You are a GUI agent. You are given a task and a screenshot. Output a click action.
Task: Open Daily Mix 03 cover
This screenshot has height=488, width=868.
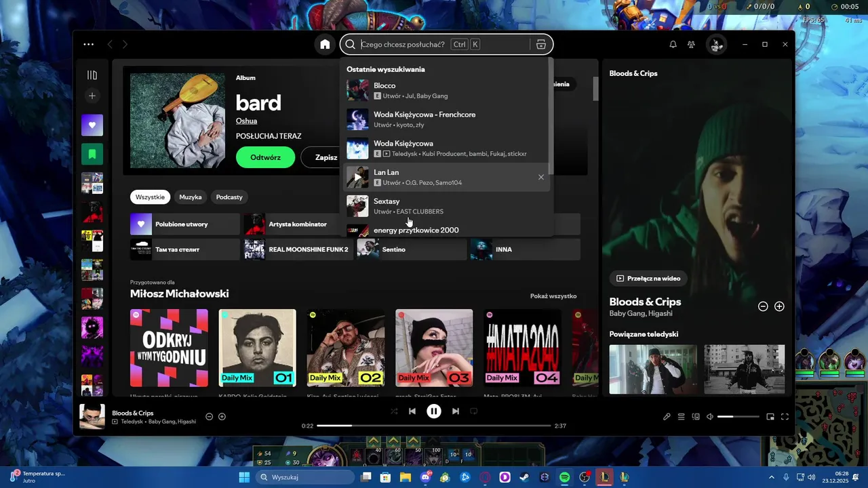coord(434,348)
